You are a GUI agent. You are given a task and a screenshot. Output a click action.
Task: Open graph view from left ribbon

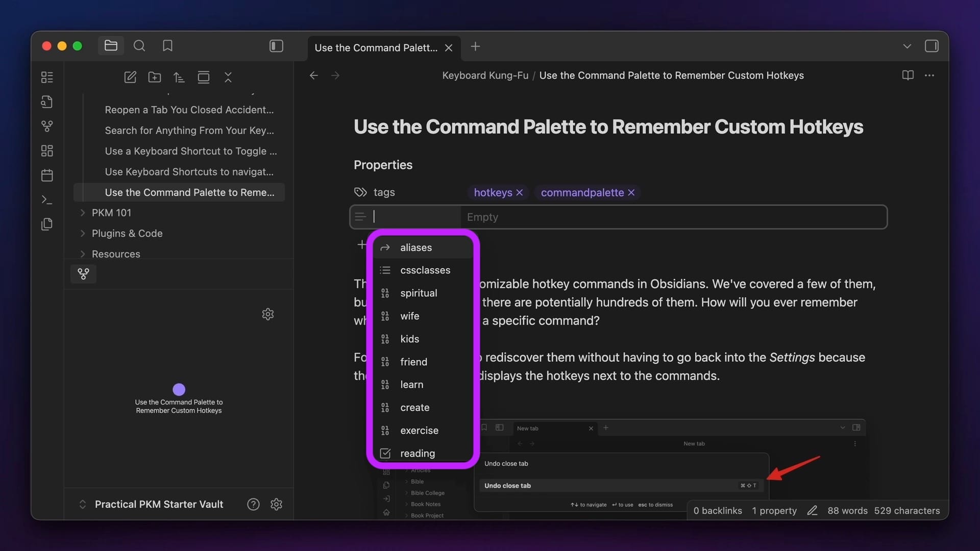pos(47,126)
